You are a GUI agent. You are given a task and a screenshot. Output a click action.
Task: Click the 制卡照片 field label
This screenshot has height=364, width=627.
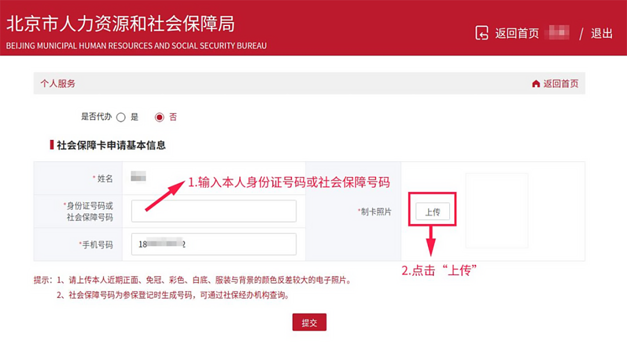point(374,211)
